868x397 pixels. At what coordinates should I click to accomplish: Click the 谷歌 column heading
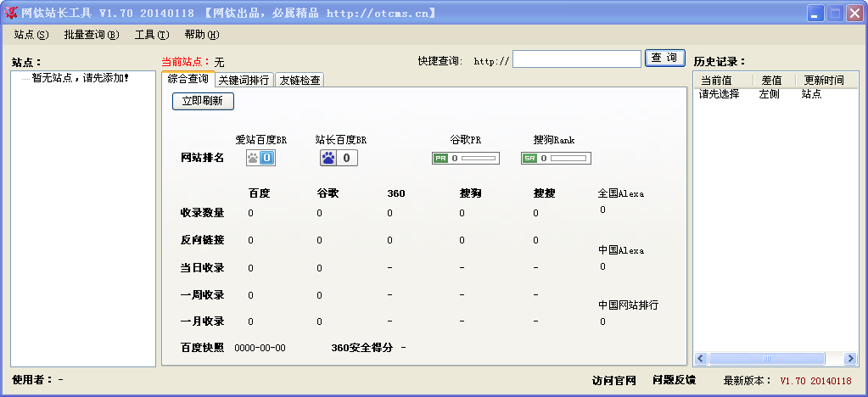point(328,193)
